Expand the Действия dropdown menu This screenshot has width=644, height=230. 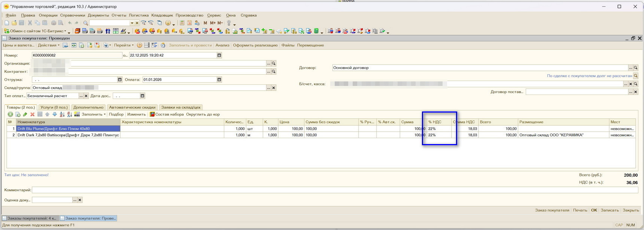[x=49, y=45]
